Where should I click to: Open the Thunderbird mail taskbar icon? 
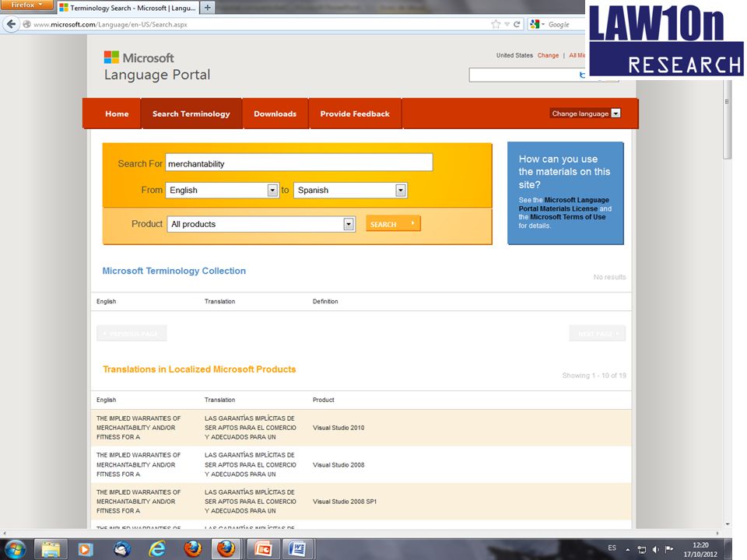point(122,550)
